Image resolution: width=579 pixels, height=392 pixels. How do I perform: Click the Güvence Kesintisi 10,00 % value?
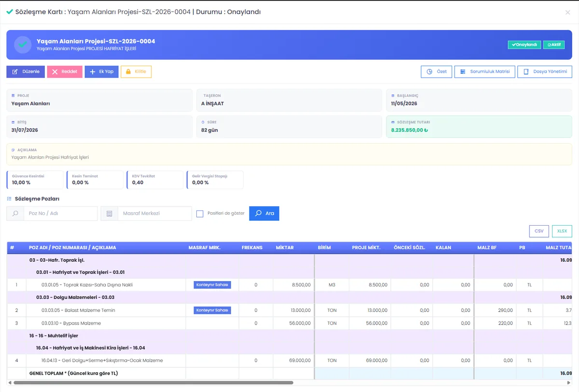click(x=21, y=183)
